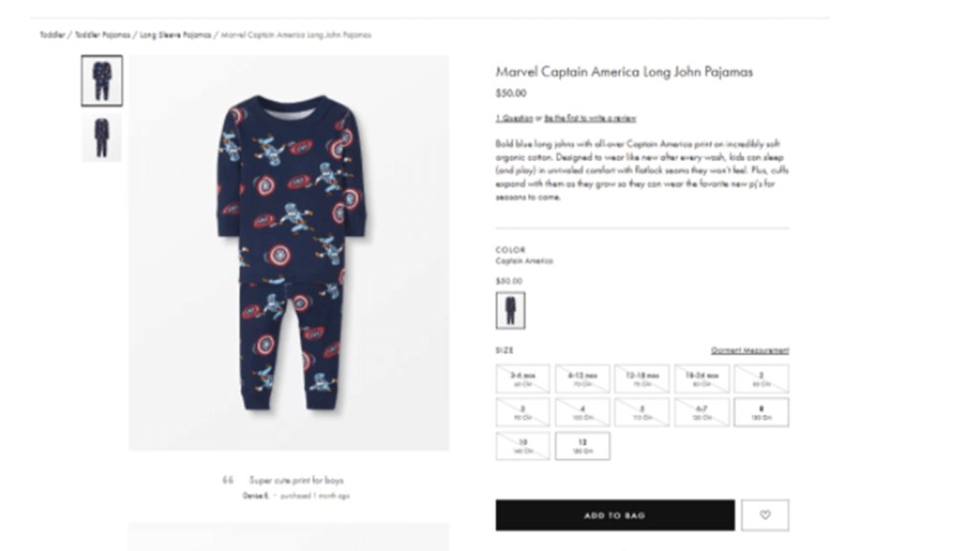Viewport: 980px width, 551px height.
Task: Select the 18-24 mos size
Action: tap(702, 379)
